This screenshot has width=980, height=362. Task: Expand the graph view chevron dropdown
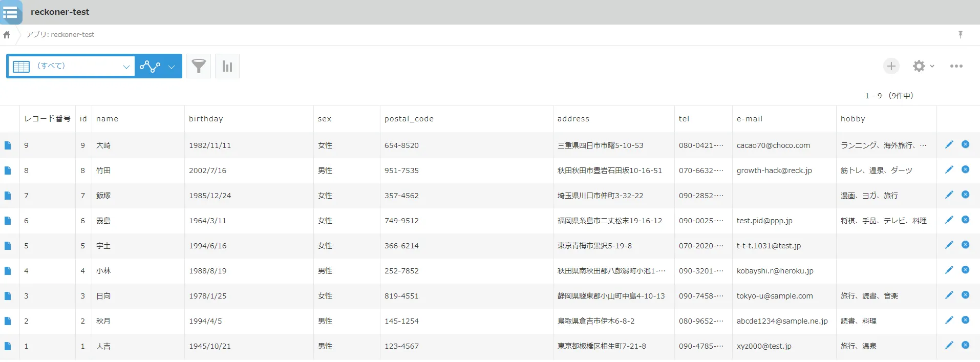(172, 67)
